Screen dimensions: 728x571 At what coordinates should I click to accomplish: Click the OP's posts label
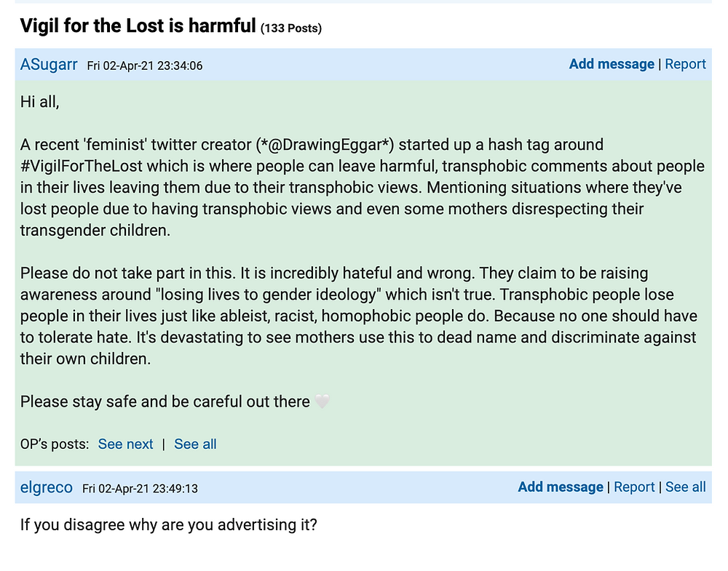pyautogui.click(x=55, y=444)
